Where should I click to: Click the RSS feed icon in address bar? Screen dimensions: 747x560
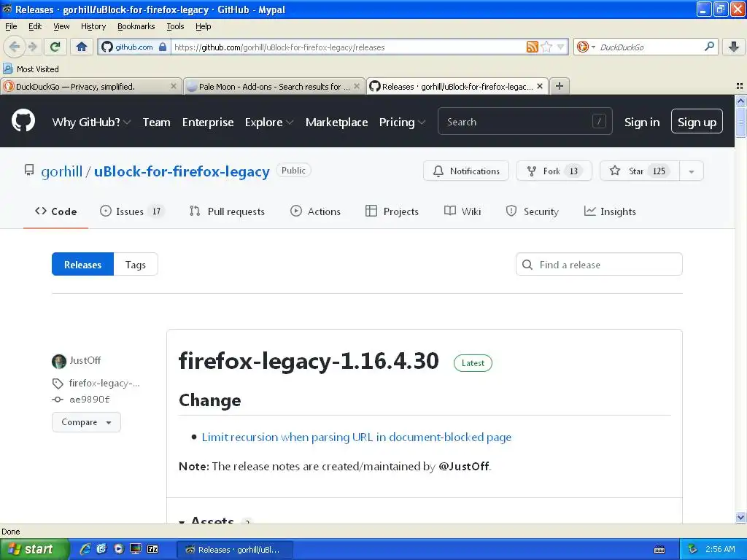(532, 47)
